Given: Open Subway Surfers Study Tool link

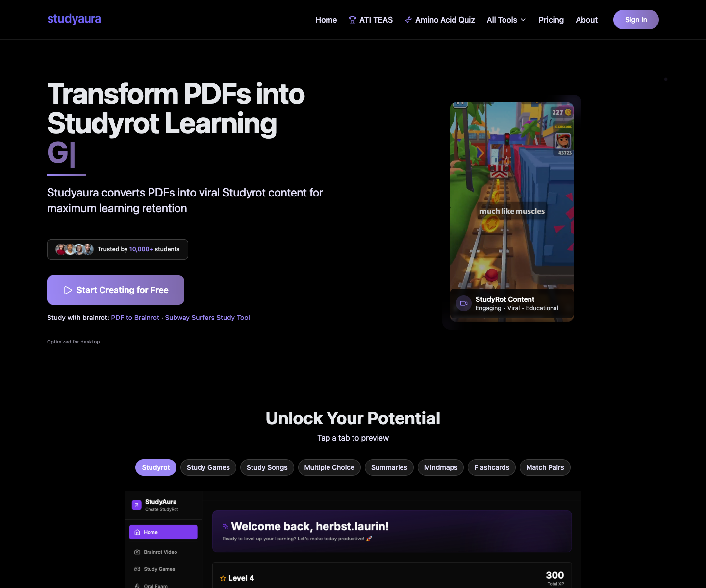Looking at the screenshot, I should click(207, 318).
